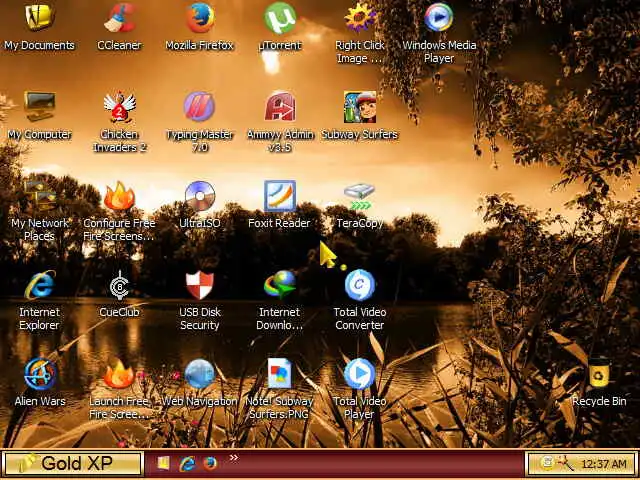Click the first system tray icon

[x=547, y=463]
